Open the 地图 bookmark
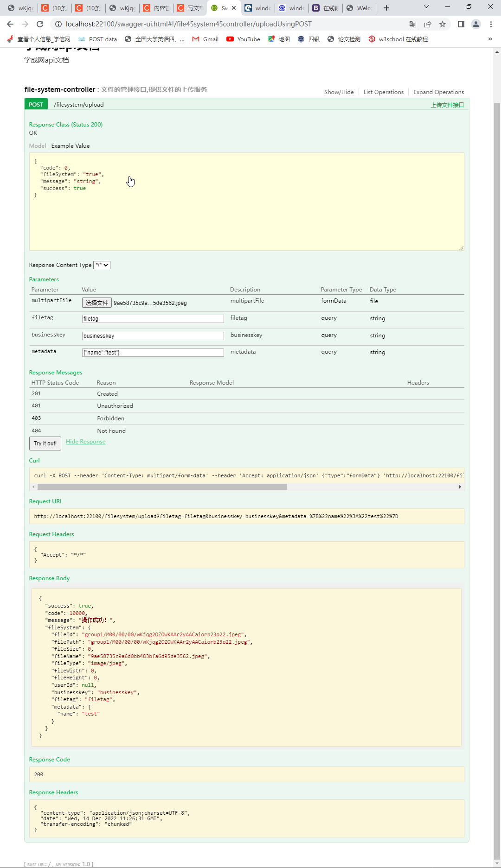Screen dimensions: 501x868 (x=279, y=39)
